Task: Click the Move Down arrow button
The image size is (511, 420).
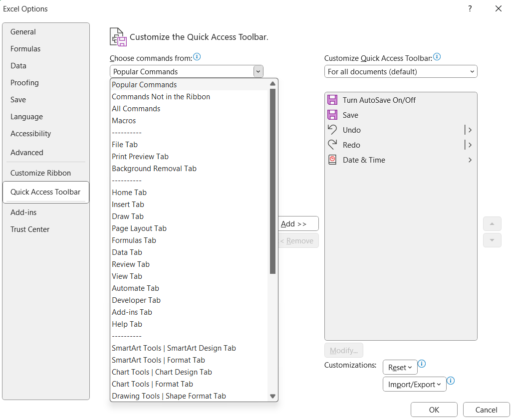Action: (x=492, y=240)
